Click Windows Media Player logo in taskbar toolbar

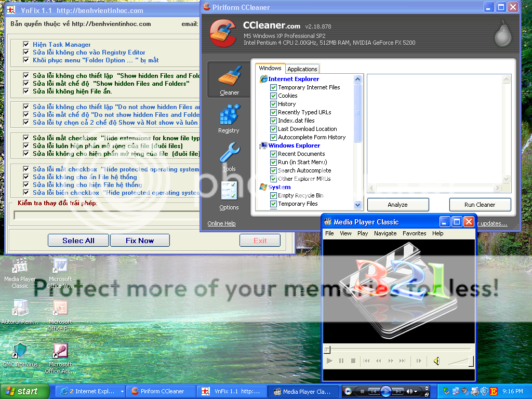tap(348, 391)
